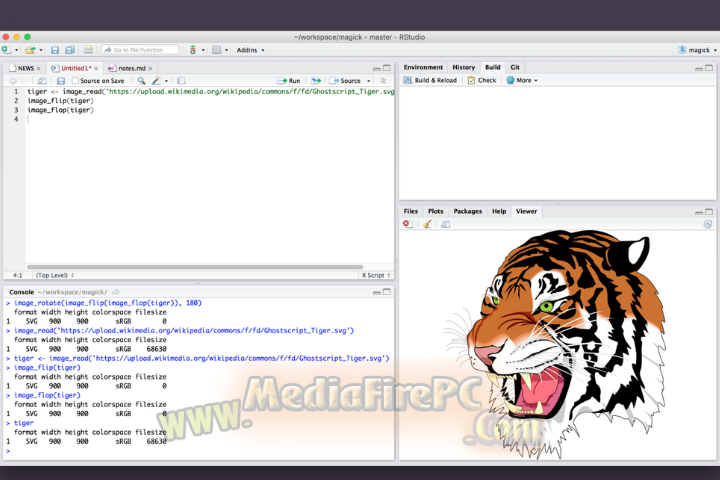Close the notes.md tab
Screen dimensions: 720x480
(150, 68)
